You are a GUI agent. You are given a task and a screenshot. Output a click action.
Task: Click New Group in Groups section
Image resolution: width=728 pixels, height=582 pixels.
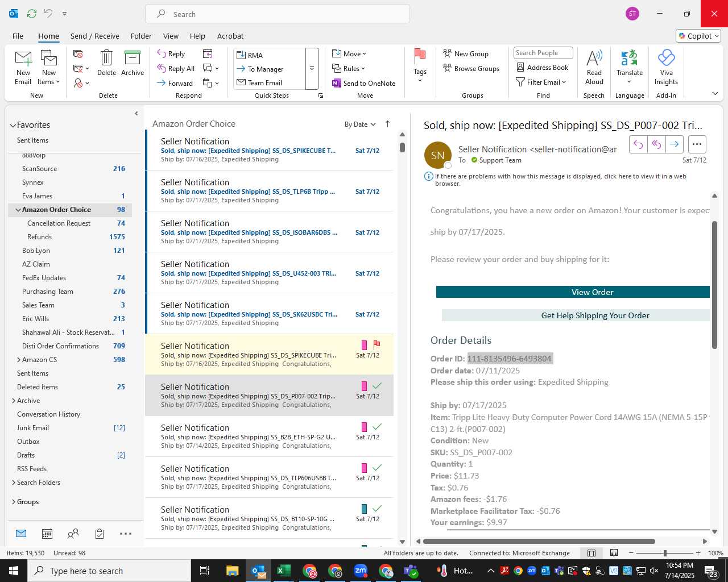click(x=466, y=54)
